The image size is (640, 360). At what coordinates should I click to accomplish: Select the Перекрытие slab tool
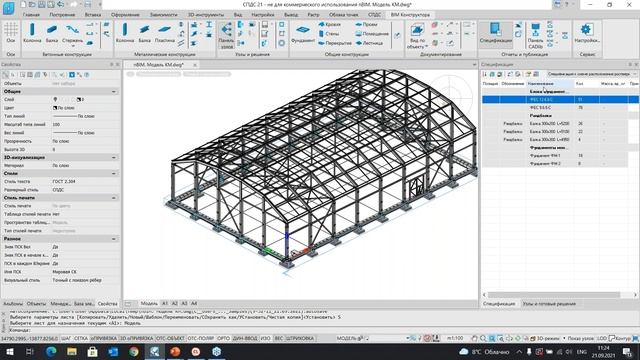tap(335, 43)
